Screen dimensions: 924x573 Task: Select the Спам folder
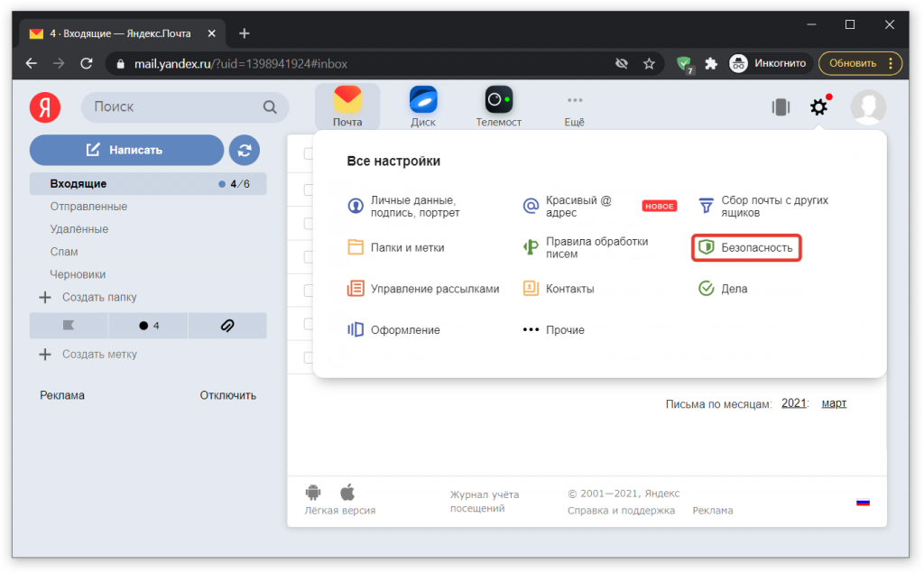click(x=64, y=252)
